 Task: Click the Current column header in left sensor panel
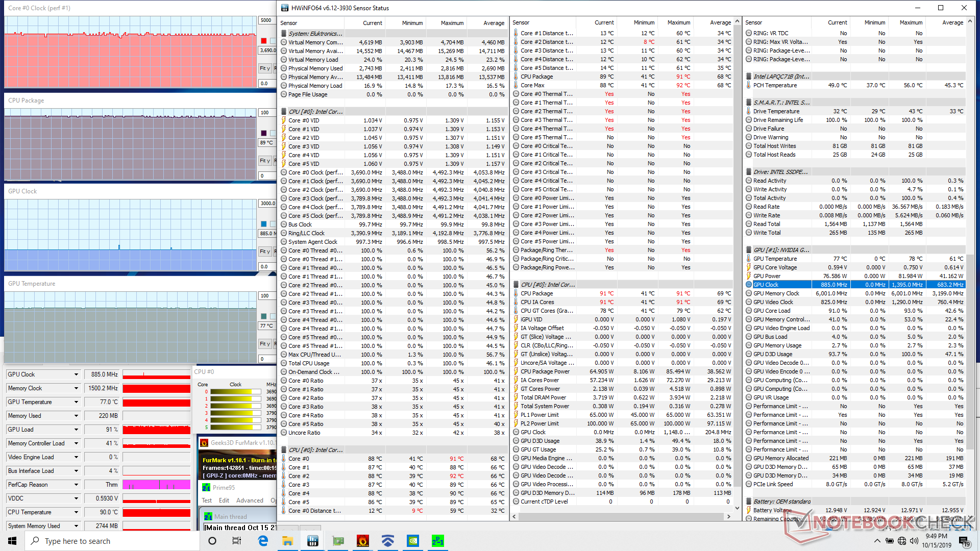pyautogui.click(x=373, y=23)
